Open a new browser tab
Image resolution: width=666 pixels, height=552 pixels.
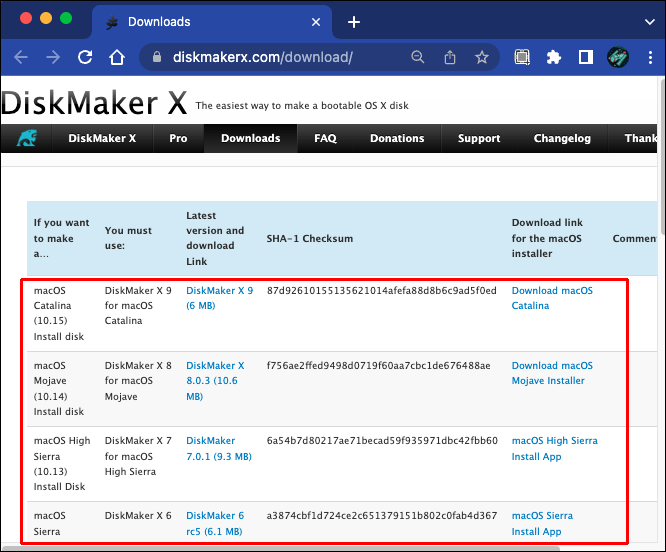[x=354, y=22]
